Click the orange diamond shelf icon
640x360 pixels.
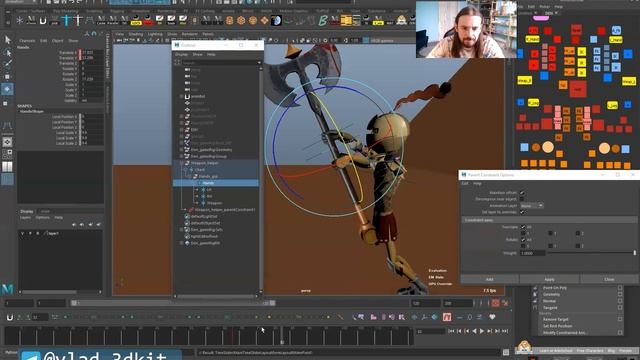(264, 20)
